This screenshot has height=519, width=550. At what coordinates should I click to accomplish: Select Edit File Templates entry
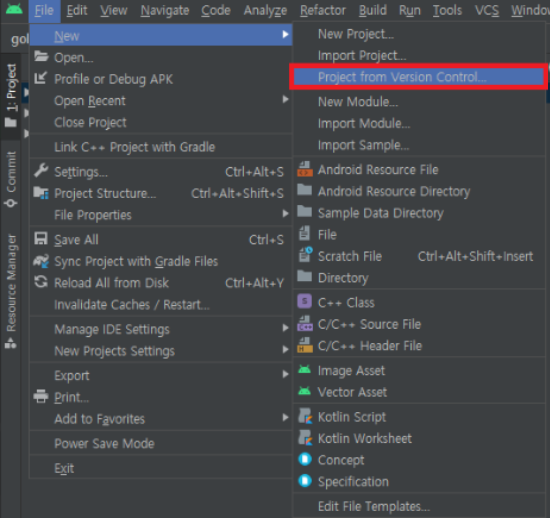pyautogui.click(x=419, y=506)
